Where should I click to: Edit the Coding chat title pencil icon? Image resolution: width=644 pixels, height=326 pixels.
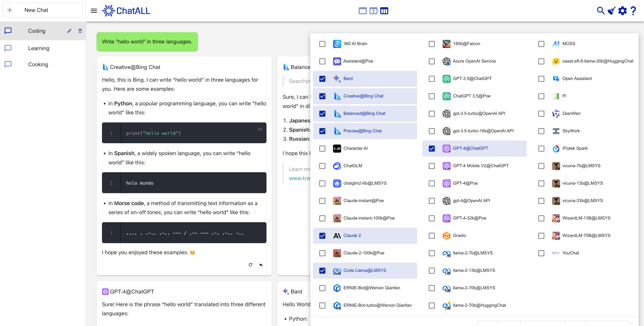coord(69,31)
